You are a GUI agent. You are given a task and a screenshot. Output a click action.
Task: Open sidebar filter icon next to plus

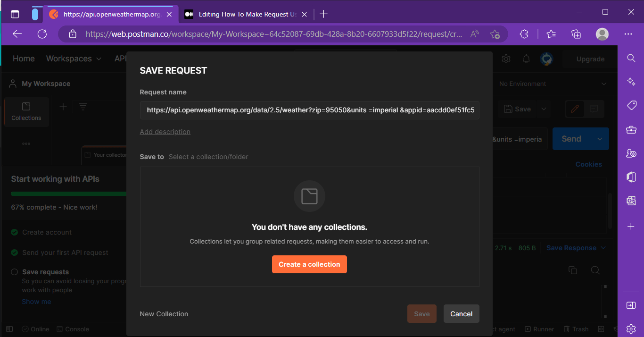click(83, 107)
